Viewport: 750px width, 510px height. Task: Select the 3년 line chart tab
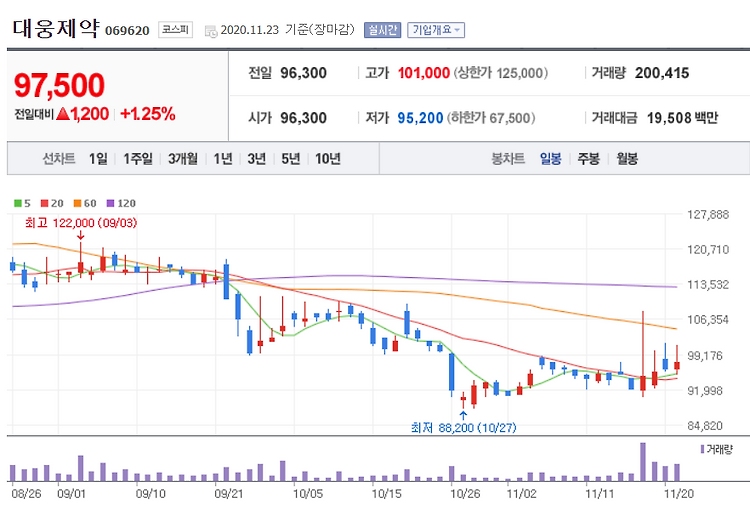pyautogui.click(x=256, y=158)
